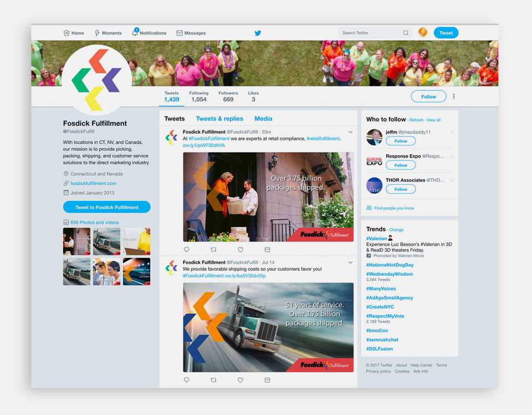Image resolution: width=532 pixels, height=415 pixels.
Task: Open the #WednesdayWisdom trend
Action: click(x=390, y=274)
